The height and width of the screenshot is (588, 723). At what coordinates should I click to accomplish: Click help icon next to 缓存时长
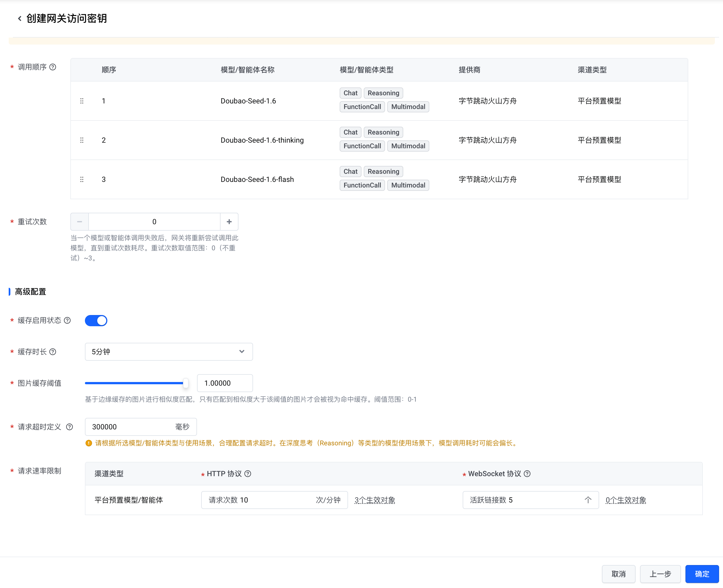coord(53,352)
